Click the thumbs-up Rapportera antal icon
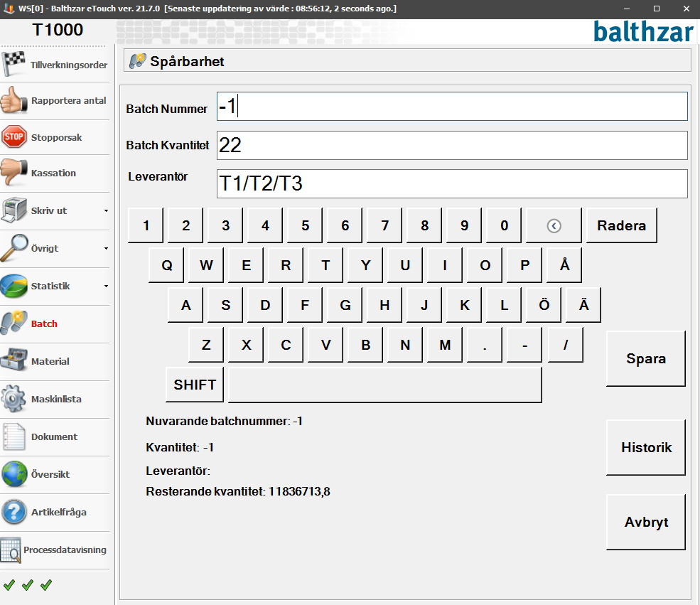The width and height of the screenshot is (700, 605). [x=14, y=100]
